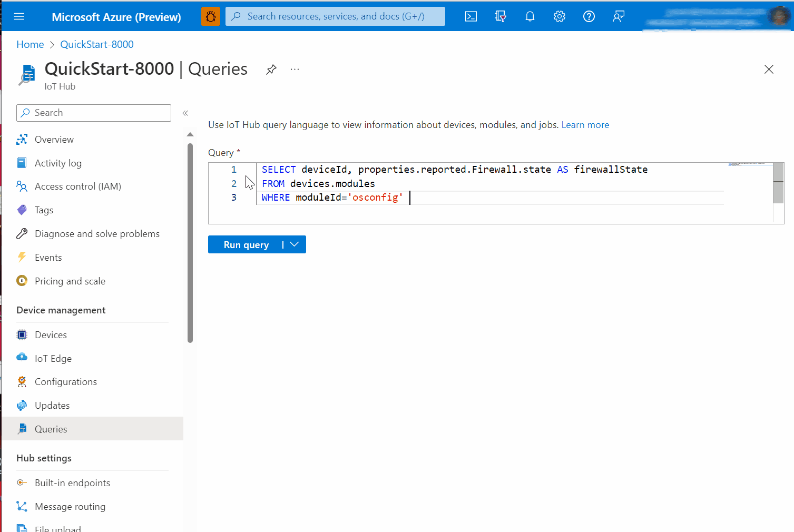Screen dimensions: 794x532
Task: Close the Queries blade
Action: point(769,70)
